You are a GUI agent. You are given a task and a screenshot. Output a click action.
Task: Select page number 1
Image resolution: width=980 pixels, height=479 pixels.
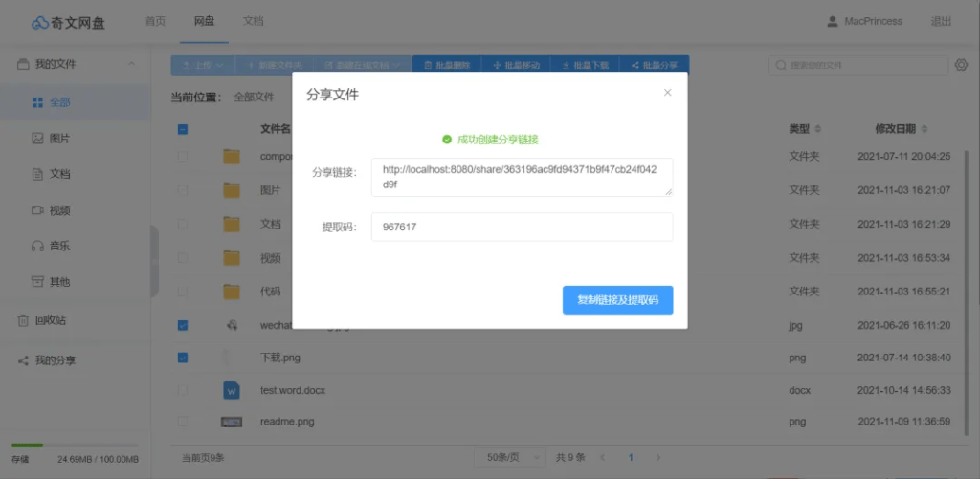(x=631, y=457)
